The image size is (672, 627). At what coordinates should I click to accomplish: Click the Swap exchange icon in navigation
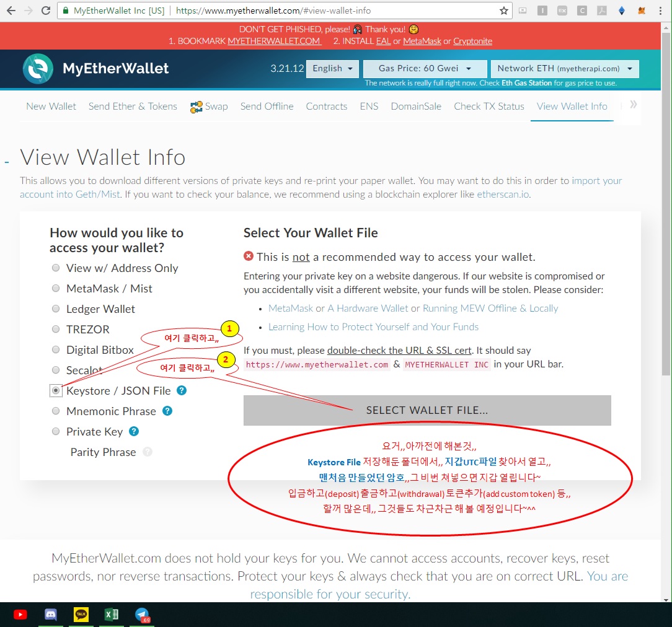click(197, 107)
